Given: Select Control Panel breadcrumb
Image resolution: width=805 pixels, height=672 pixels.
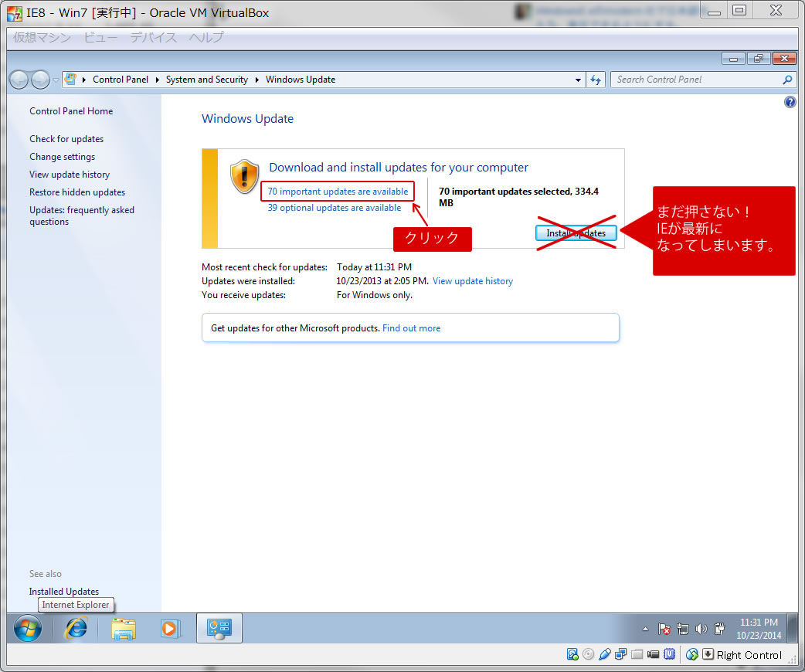Looking at the screenshot, I should (121, 80).
